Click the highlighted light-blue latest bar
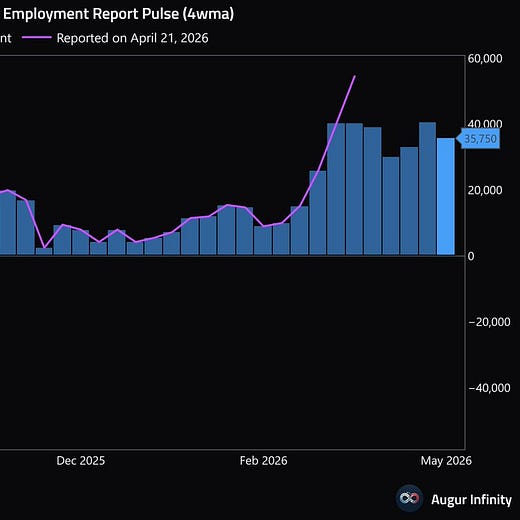 click(x=446, y=196)
